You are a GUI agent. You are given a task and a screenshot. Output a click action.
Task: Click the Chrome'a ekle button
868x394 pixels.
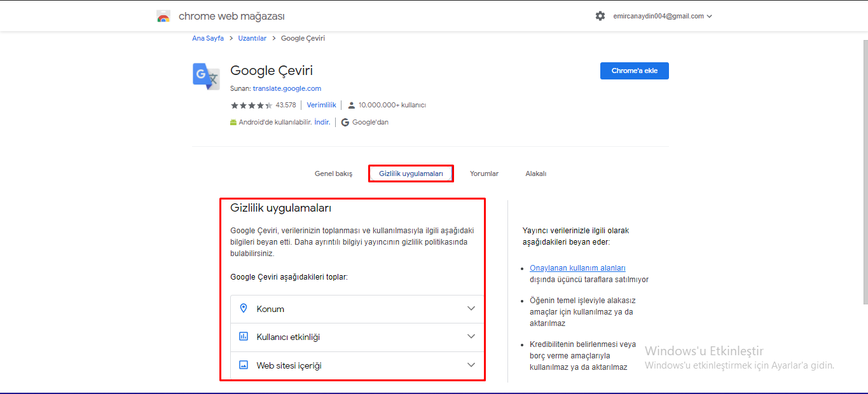(x=635, y=71)
